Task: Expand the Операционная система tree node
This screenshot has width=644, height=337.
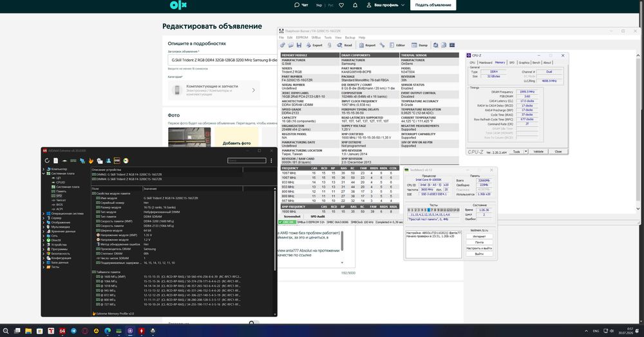Action: tap(44, 214)
